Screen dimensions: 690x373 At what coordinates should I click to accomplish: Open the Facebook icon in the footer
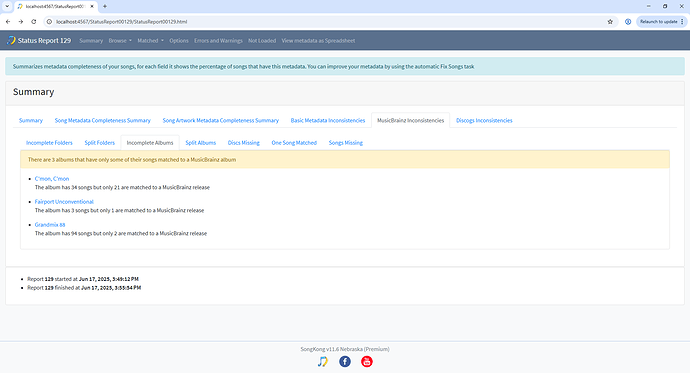point(345,362)
